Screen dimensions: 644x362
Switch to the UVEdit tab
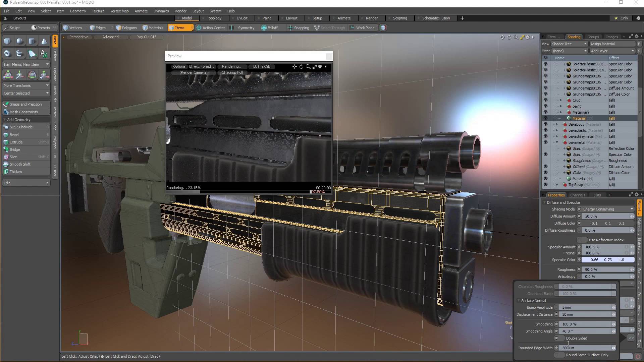click(242, 18)
